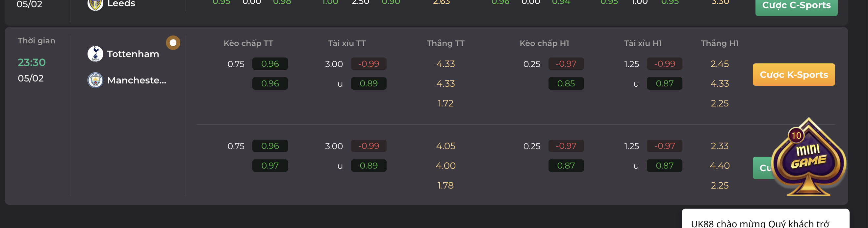Click the Tottenham team name
The width and height of the screenshot is (868, 228).
click(x=133, y=54)
